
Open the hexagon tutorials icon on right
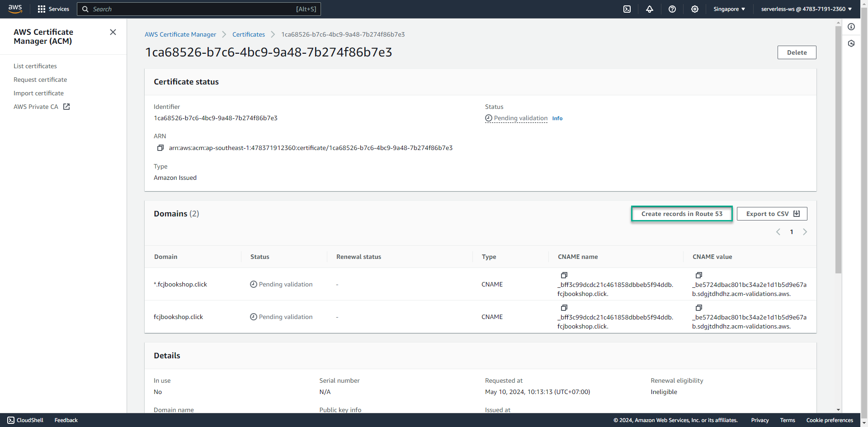coord(851,43)
